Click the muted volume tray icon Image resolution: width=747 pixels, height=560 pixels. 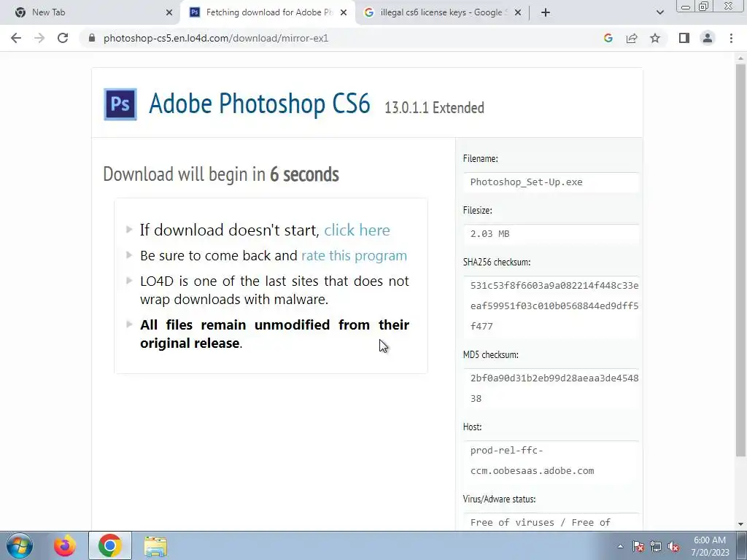(x=673, y=546)
